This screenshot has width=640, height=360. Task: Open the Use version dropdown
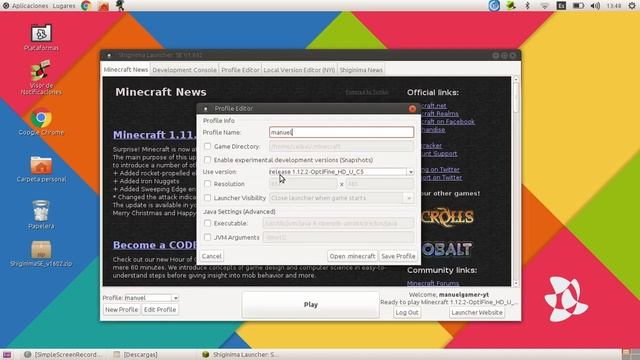341,172
